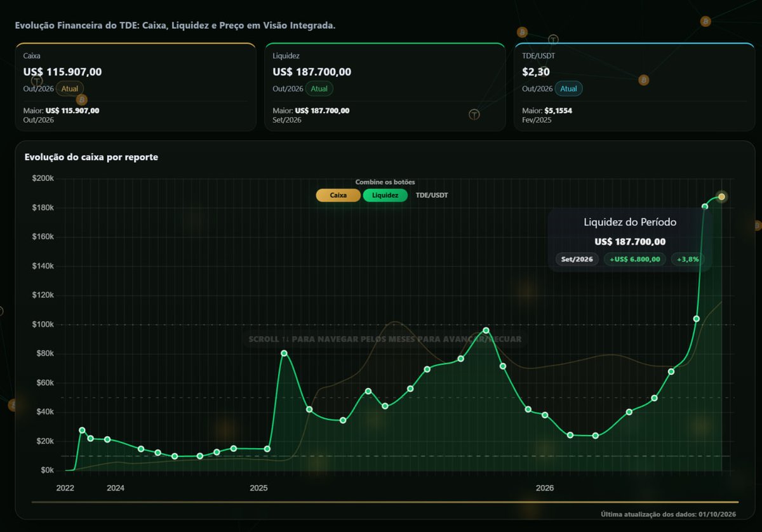Image resolution: width=762 pixels, height=532 pixels.
Task: Click the US$ 187.700,00 Liquidez card value
Action: [312, 72]
